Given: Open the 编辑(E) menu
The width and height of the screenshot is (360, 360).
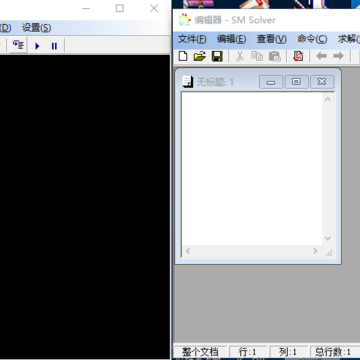Looking at the screenshot, I should click(x=231, y=39).
